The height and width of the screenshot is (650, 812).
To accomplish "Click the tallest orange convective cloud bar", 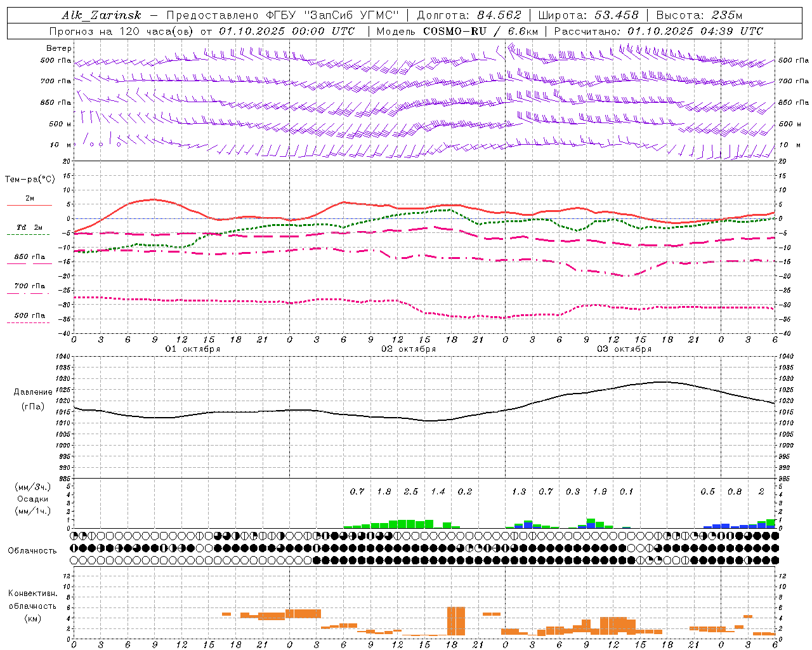I will pos(456,621).
